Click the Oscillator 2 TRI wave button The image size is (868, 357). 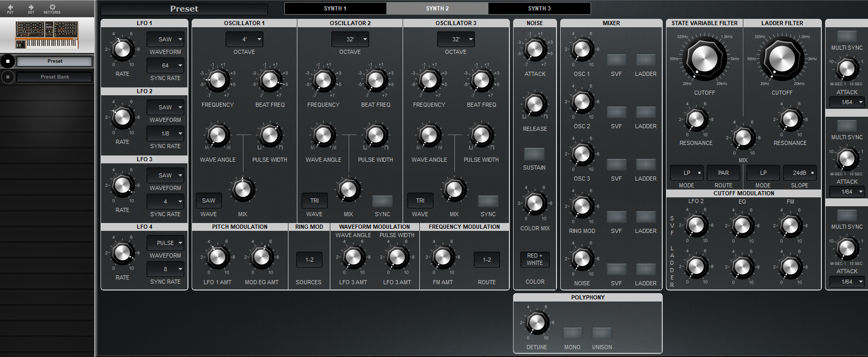(314, 200)
